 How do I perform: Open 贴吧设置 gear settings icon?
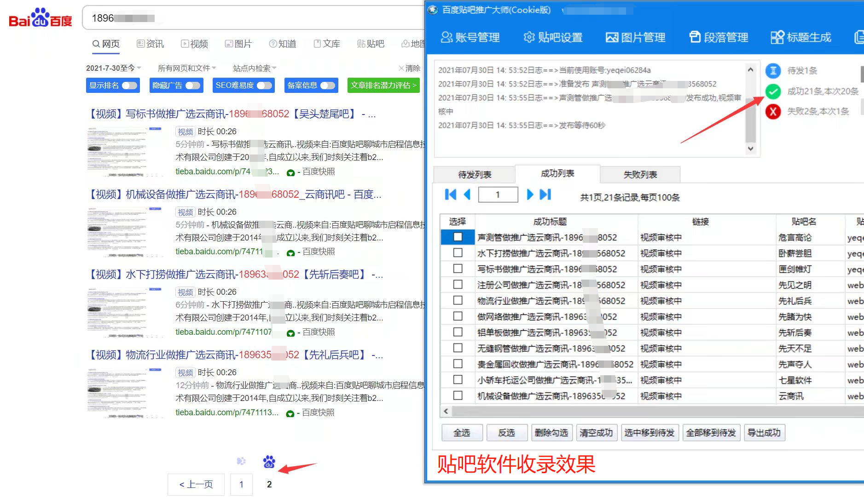coord(529,37)
